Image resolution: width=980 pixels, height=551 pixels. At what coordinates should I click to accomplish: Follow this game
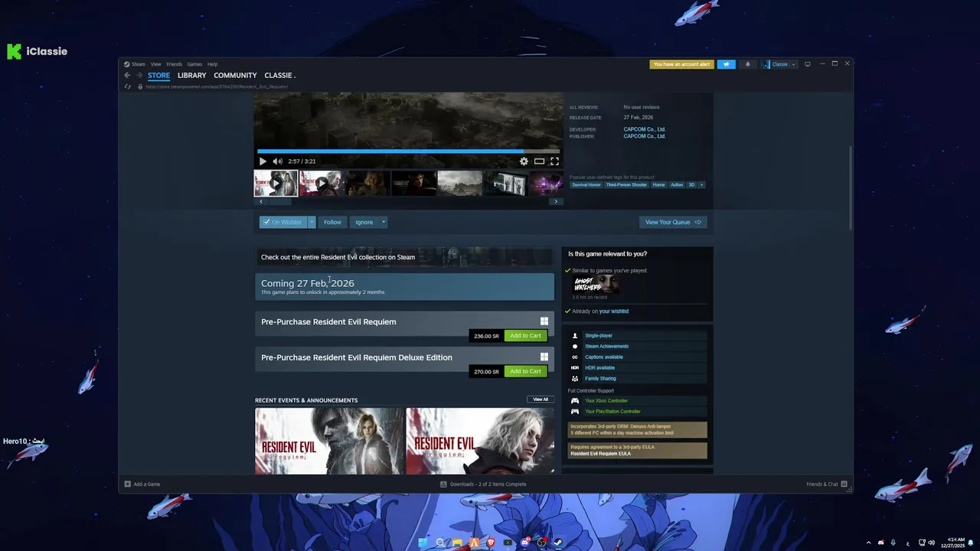tap(332, 222)
